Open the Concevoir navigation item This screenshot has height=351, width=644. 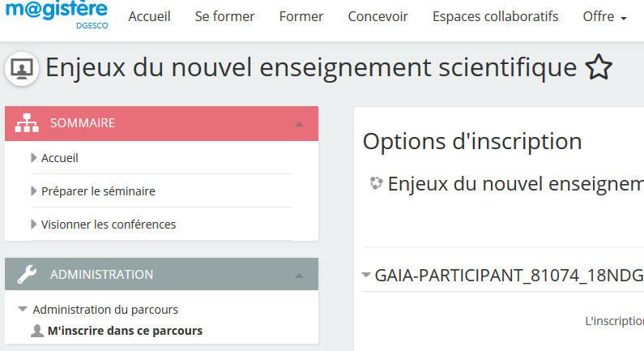pyautogui.click(x=377, y=17)
